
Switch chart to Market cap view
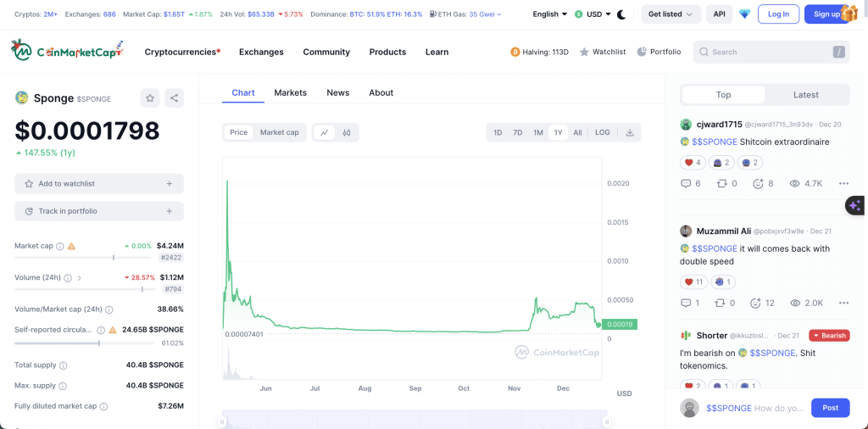[279, 132]
